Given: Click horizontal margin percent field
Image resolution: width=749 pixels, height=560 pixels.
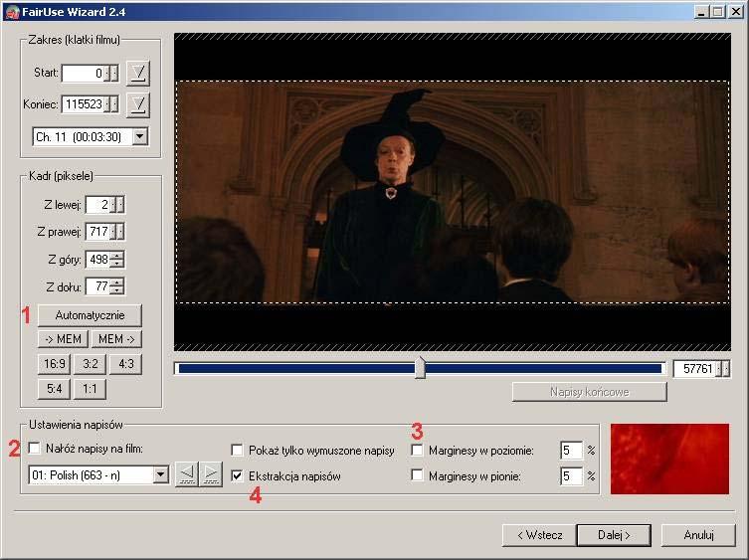Looking at the screenshot, I should 571,451.
